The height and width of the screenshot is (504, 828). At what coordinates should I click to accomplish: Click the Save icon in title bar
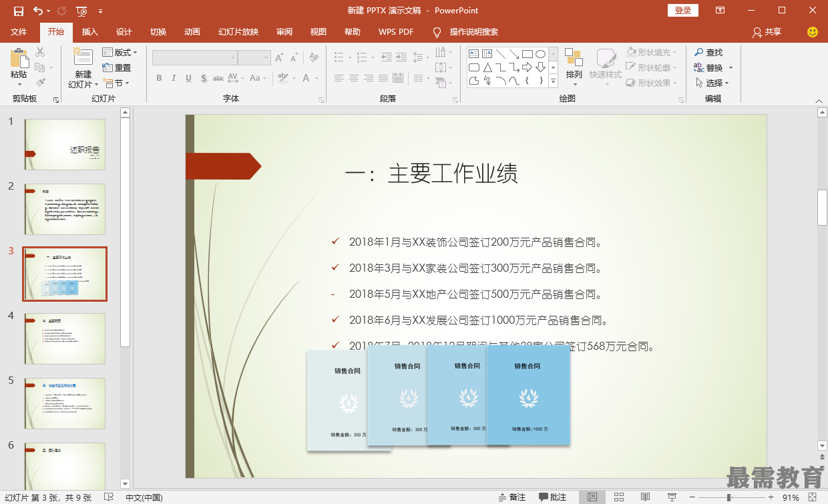click(19, 11)
